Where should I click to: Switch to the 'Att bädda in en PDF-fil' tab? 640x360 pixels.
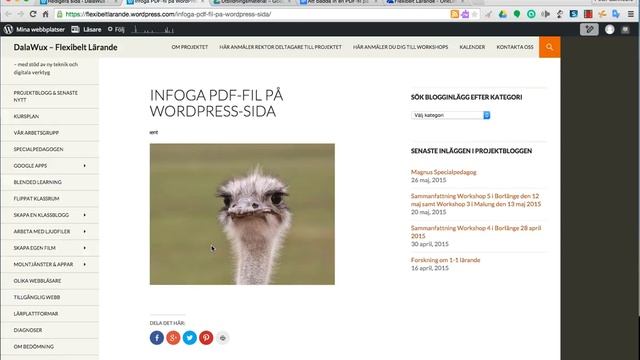338,2
